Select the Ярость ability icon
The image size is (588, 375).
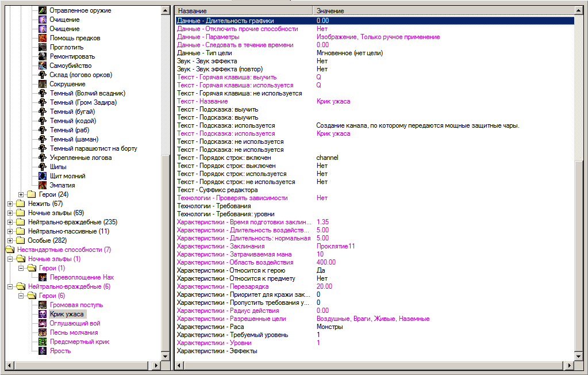pyautogui.click(x=43, y=351)
